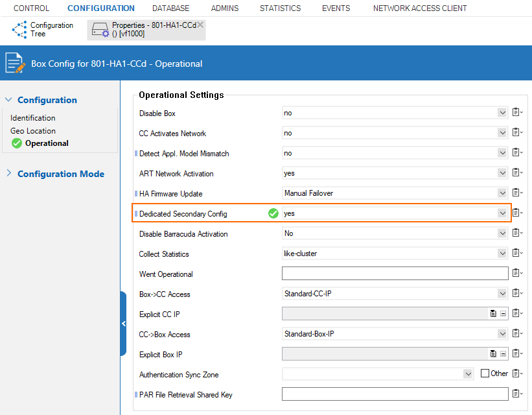Click into the Went Operational field

point(395,273)
